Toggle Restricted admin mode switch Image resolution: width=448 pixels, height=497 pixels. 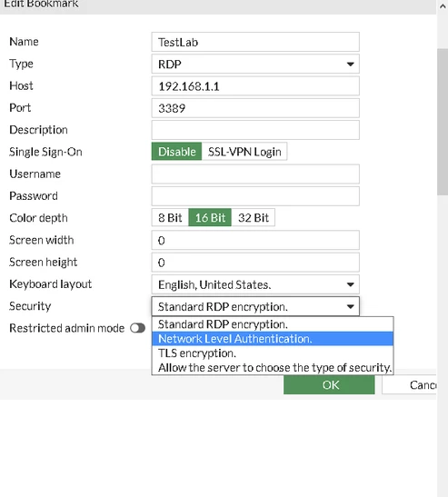138,328
